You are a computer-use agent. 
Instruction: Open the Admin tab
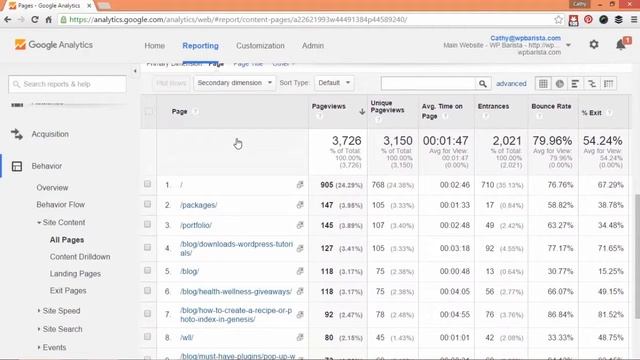[313, 46]
